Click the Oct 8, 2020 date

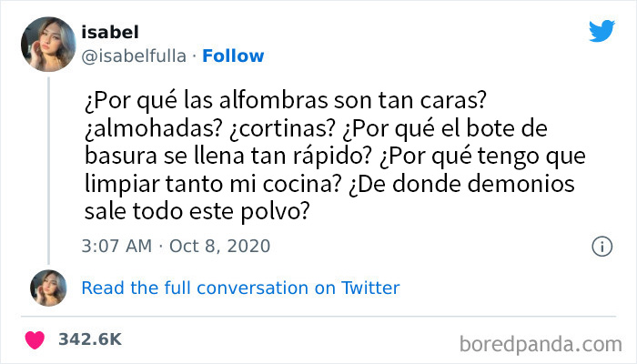tap(220, 246)
